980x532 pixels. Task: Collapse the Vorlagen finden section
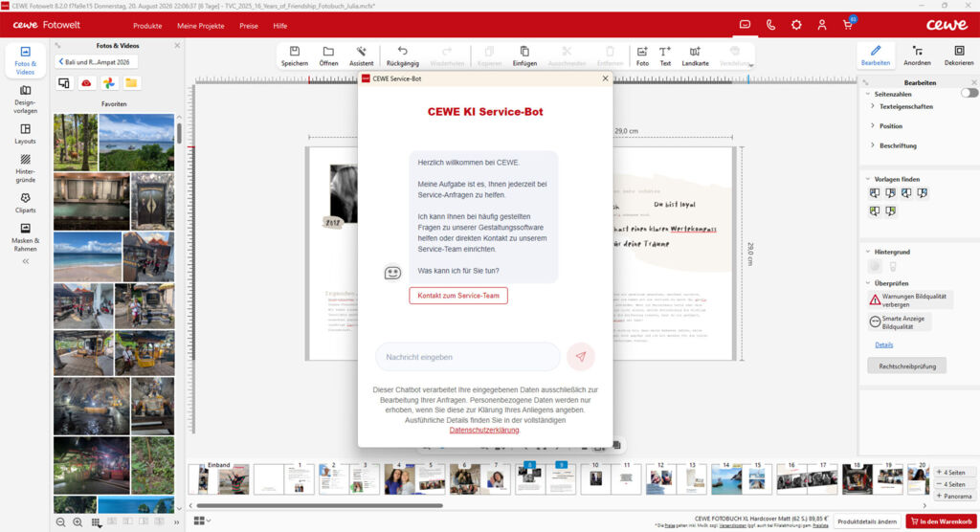tap(868, 180)
